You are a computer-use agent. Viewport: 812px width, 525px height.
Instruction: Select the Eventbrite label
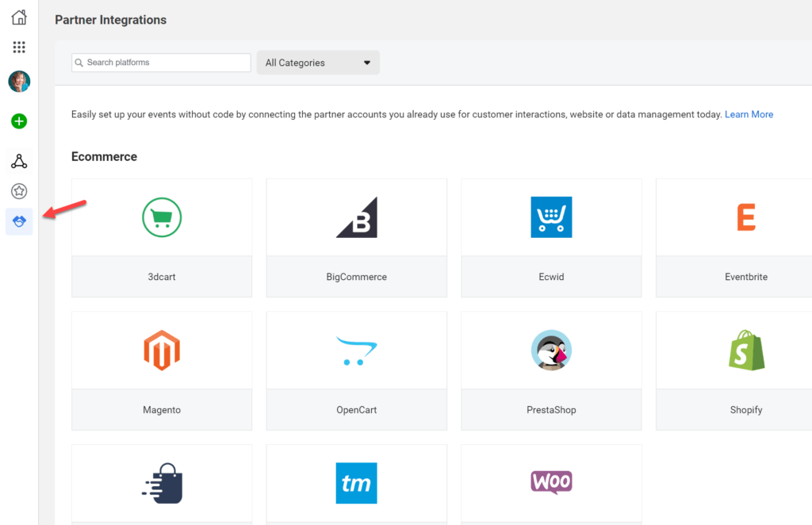pos(746,277)
